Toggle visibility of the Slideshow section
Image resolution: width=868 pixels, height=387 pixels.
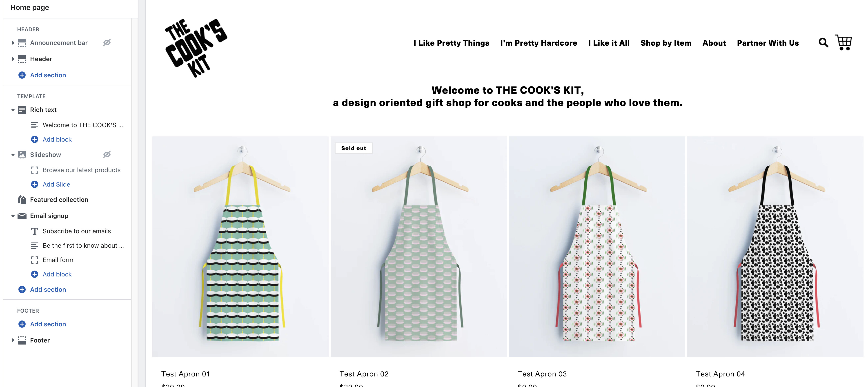(x=107, y=155)
